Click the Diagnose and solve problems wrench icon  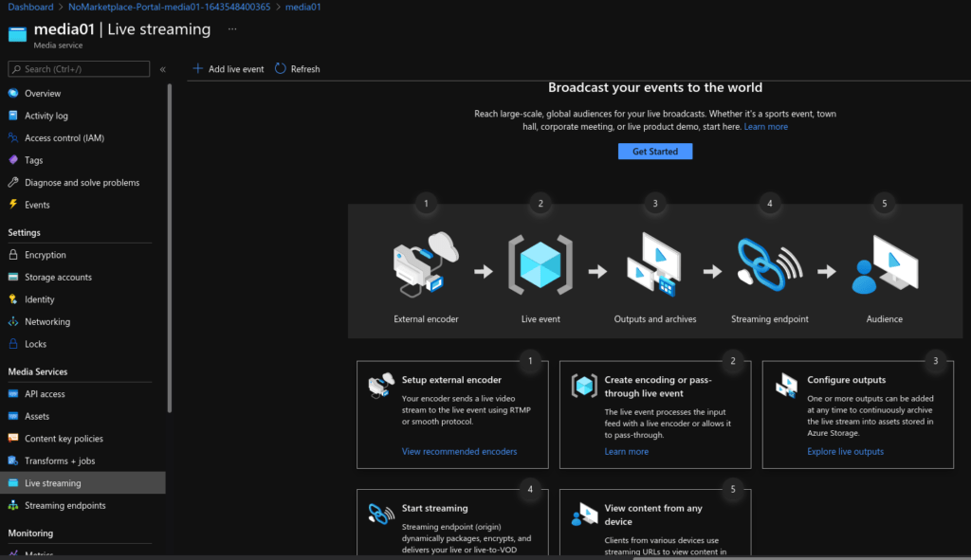click(13, 183)
